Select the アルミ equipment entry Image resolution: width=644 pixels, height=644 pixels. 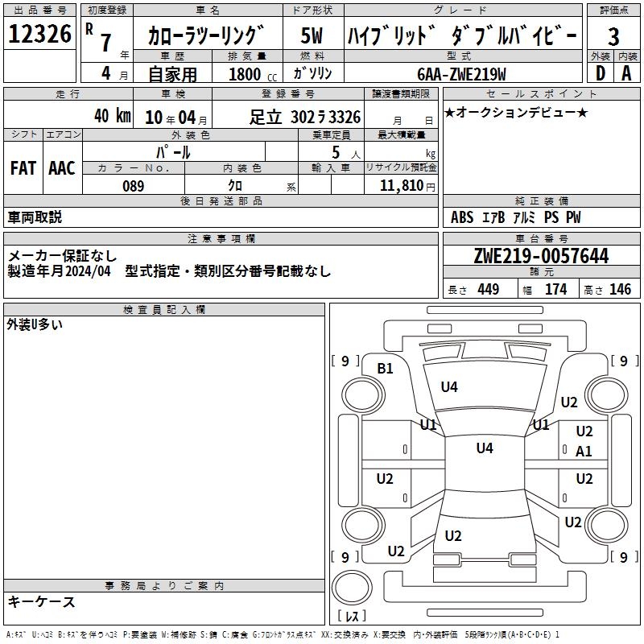pos(525,217)
